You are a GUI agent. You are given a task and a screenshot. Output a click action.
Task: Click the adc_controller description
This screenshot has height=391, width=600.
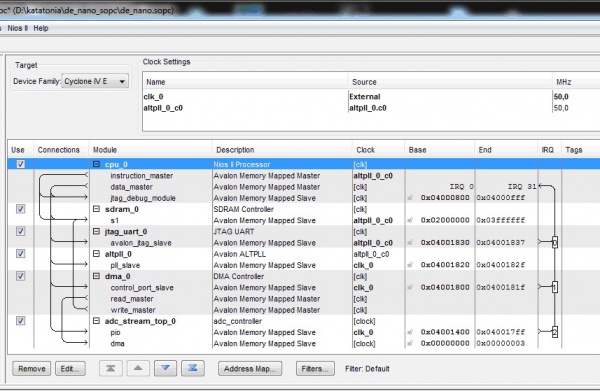(238, 321)
